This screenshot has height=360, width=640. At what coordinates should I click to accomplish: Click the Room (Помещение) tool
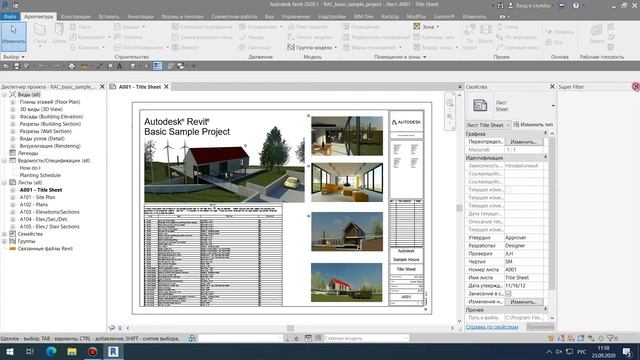(361, 27)
